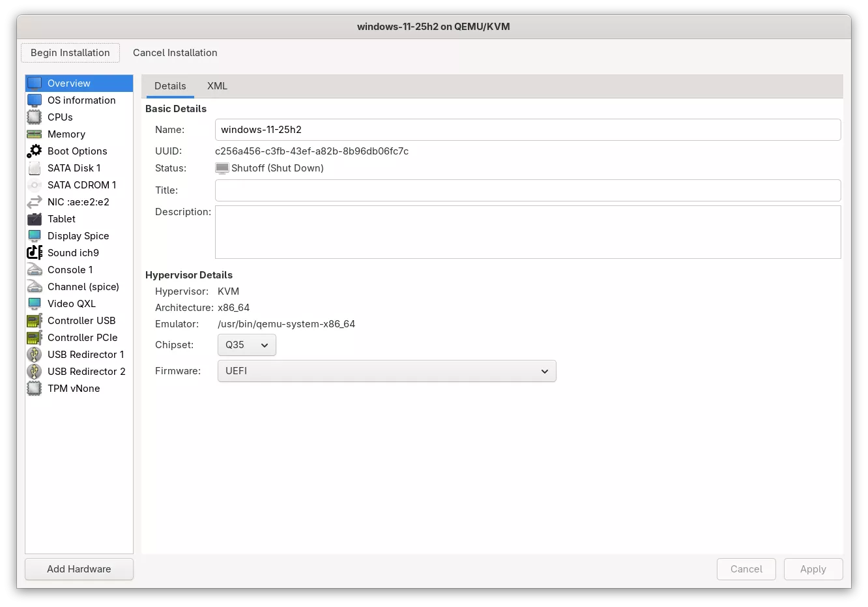The width and height of the screenshot is (868, 607).
Task: Select the Controller USB card icon
Action: 35,321
